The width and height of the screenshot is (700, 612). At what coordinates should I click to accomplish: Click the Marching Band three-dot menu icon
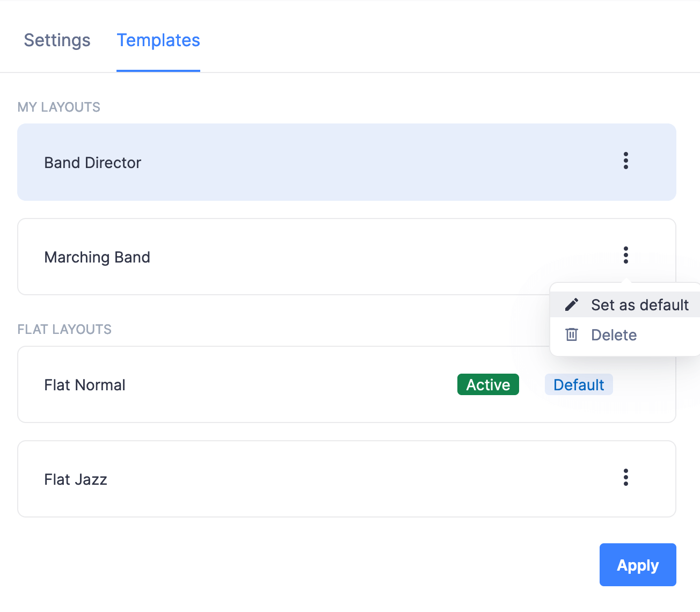pos(625,255)
